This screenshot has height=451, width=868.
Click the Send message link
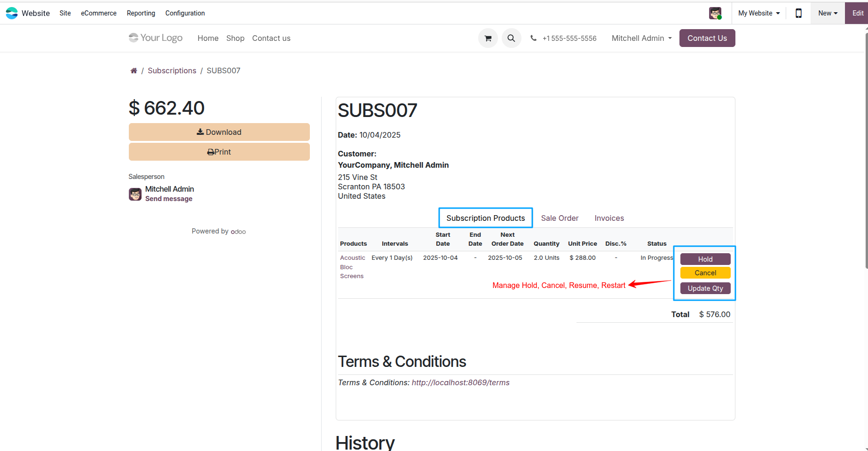(169, 199)
